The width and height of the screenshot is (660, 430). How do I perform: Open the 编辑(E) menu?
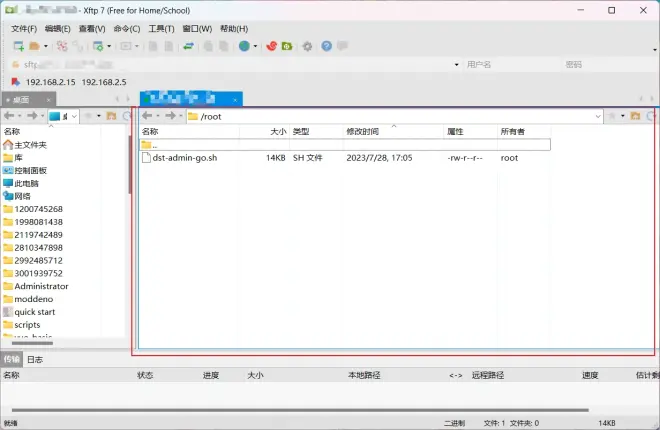click(58, 29)
